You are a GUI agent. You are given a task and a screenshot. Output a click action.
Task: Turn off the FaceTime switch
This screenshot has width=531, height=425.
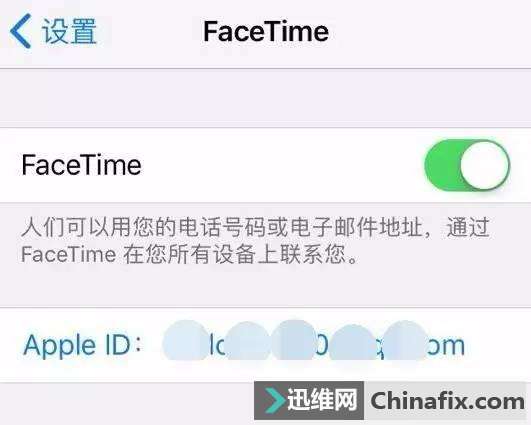[x=467, y=165]
